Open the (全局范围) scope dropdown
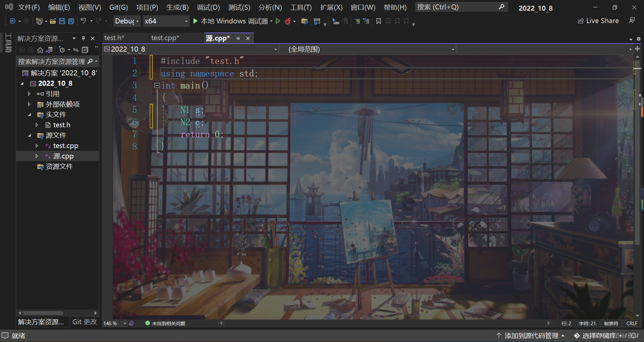Screen dimensions: 644x342 [367, 49]
